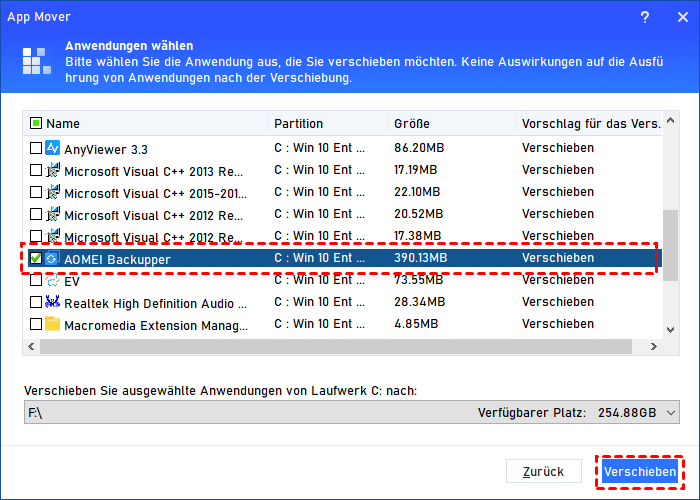Check the Realtek High Definition Audio checkbox

coord(36,302)
